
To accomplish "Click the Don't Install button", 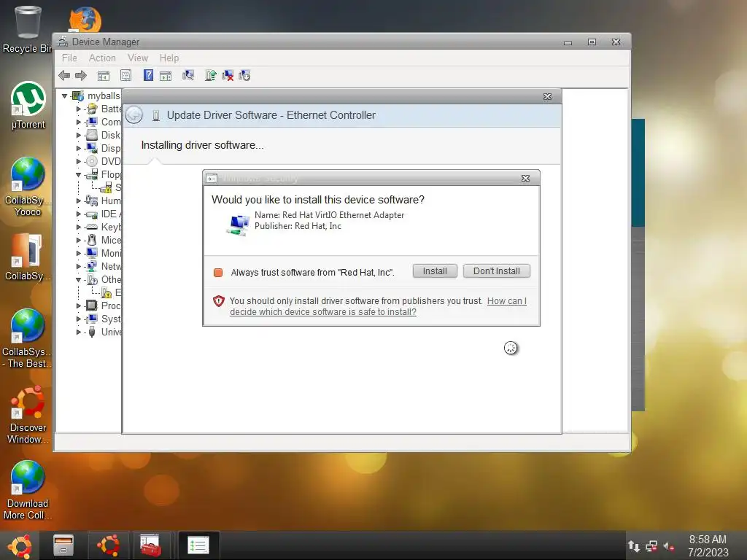I will coord(496,271).
